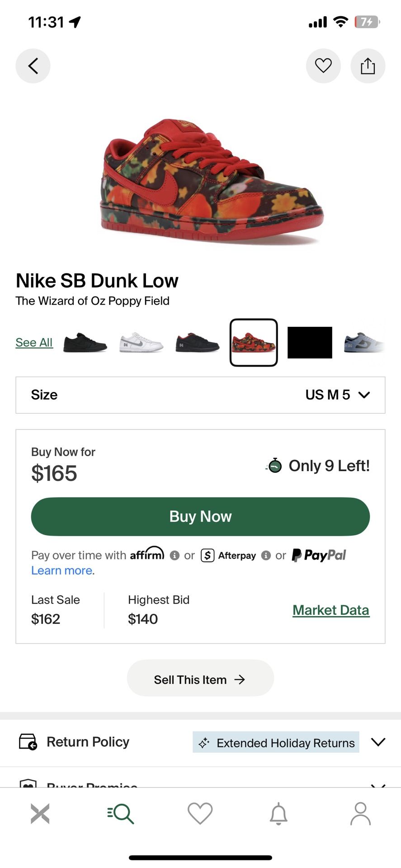
Task: Open the StockX home tab
Action: [40, 814]
